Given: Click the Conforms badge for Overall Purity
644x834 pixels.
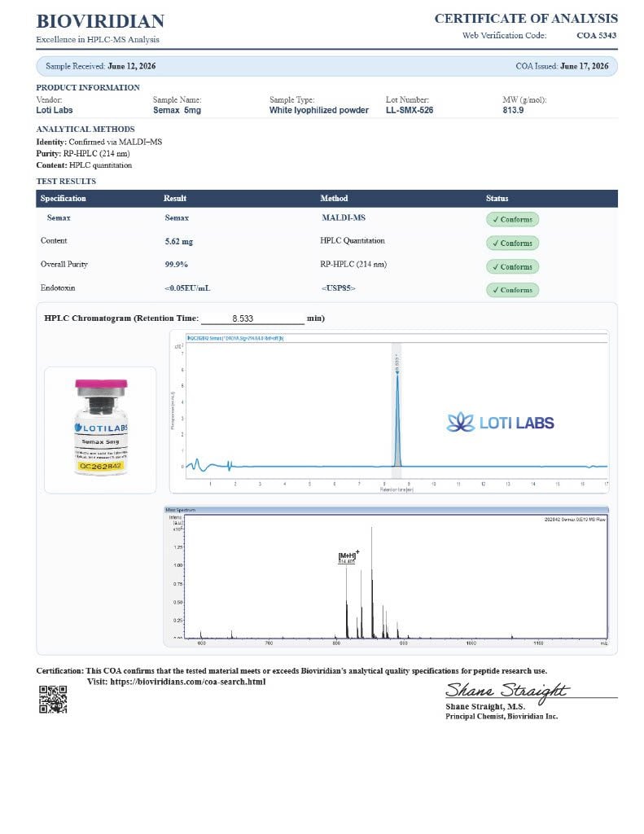Looking at the screenshot, I should (x=512, y=266).
